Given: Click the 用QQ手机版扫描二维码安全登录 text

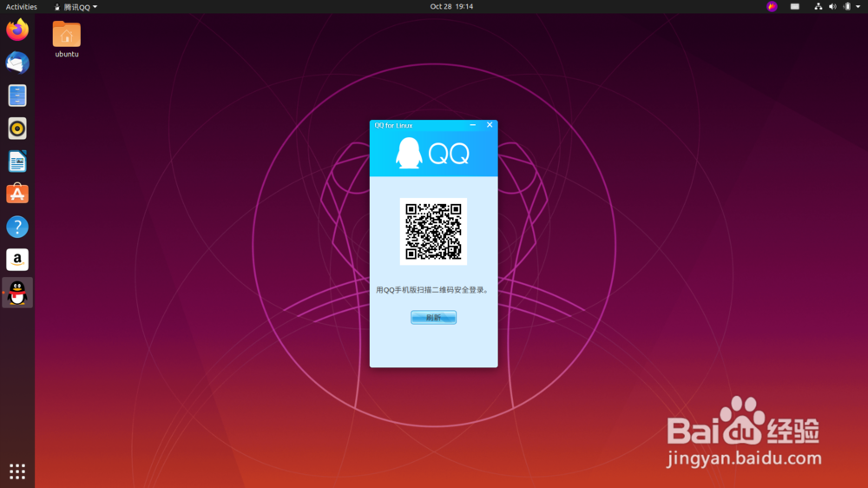Looking at the screenshot, I should (x=432, y=290).
